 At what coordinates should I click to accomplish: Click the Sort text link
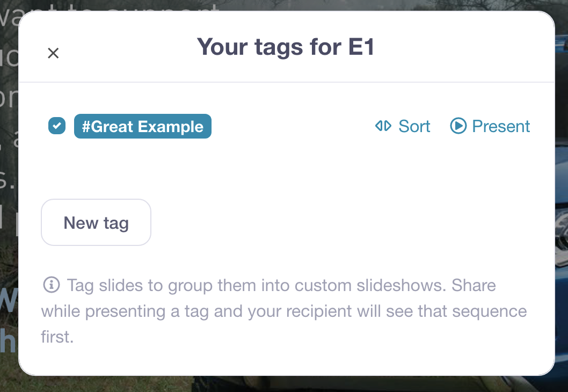[414, 127]
